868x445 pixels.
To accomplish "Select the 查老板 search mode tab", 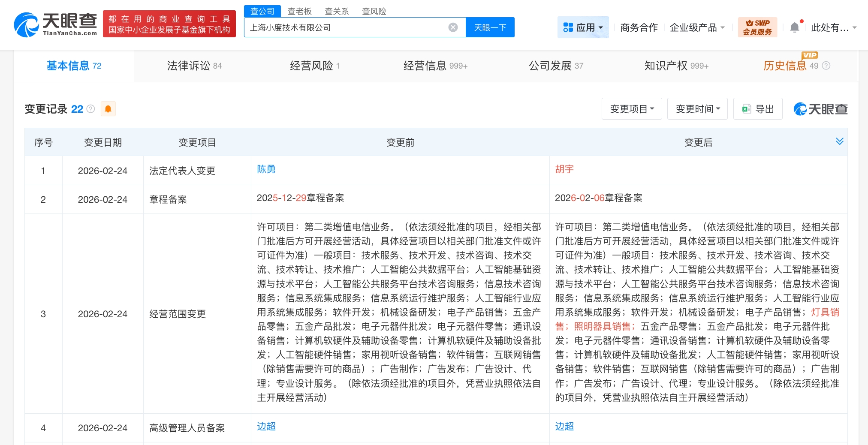I will click(299, 11).
